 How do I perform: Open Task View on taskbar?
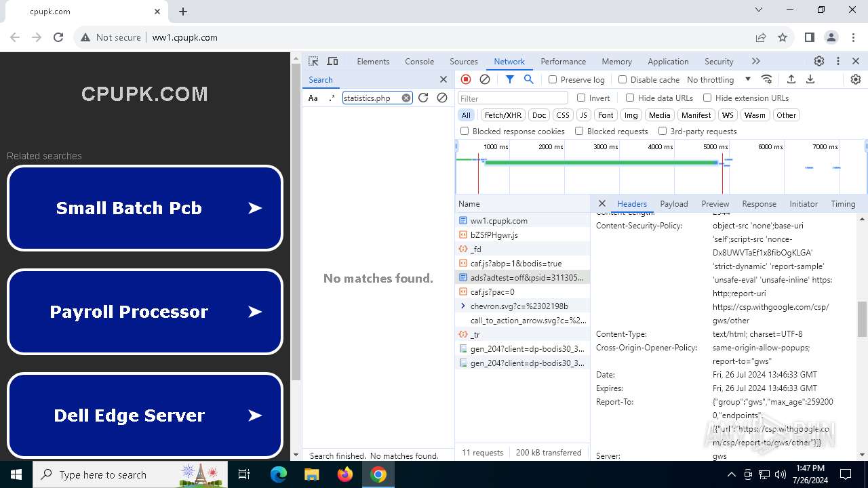tap(245, 474)
